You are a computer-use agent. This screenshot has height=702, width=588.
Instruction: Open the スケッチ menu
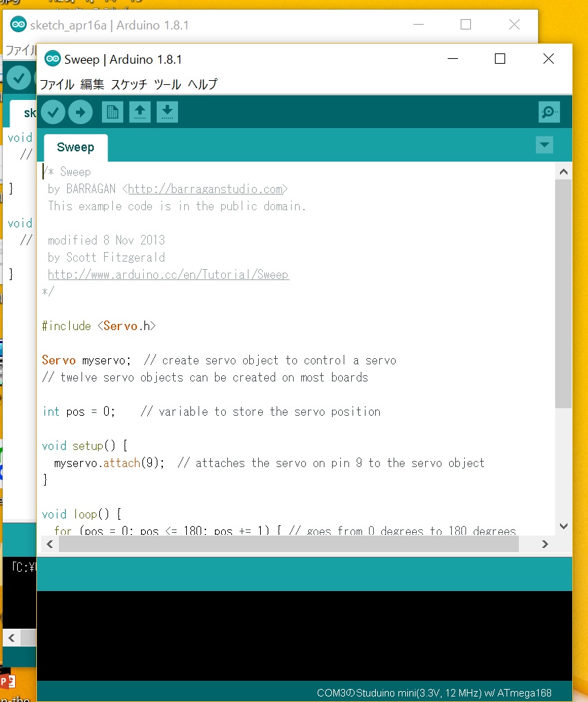click(x=129, y=85)
